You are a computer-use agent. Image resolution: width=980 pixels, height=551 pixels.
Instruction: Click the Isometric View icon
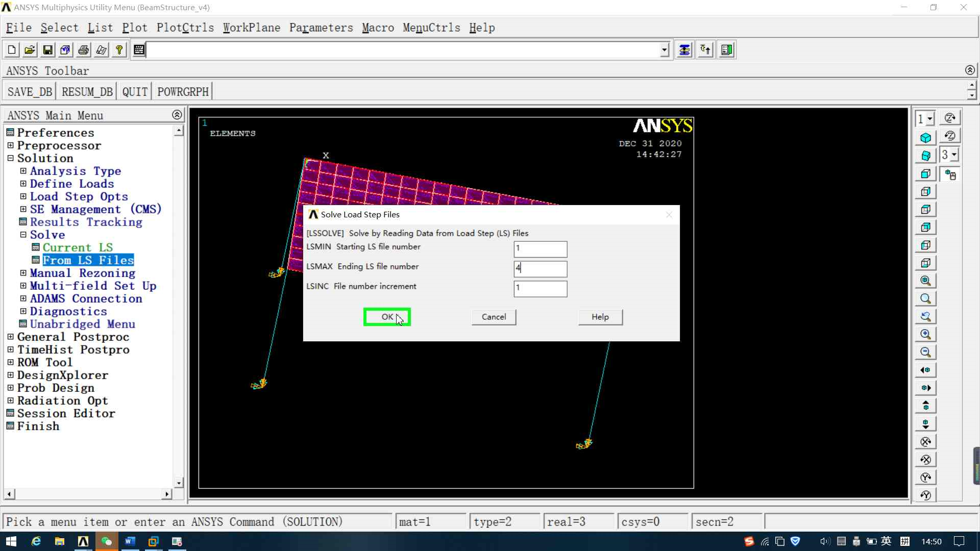[x=925, y=138]
